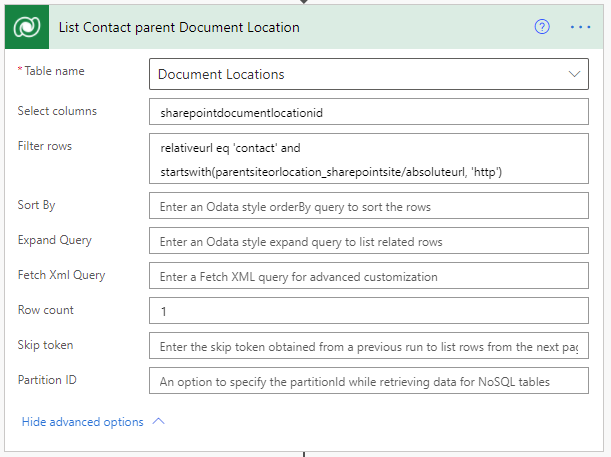Click into the Skip token field
The height and width of the screenshot is (457, 611).
368,346
